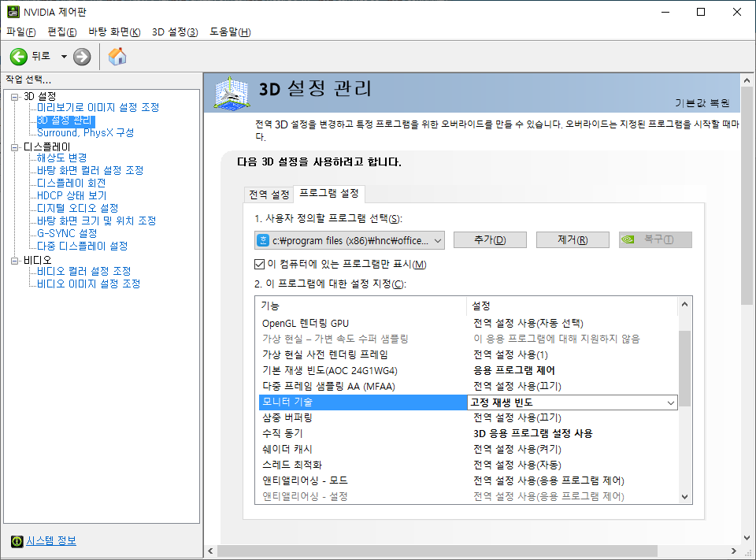The width and height of the screenshot is (756, 560).
Task: Select 3D 설정 관리 in the tree
Action: [x=65, y=120]
